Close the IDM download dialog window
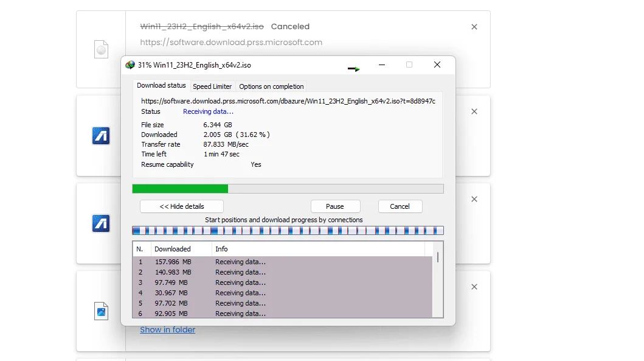Viewport: 644px width, 361px height. pos(437,65)
